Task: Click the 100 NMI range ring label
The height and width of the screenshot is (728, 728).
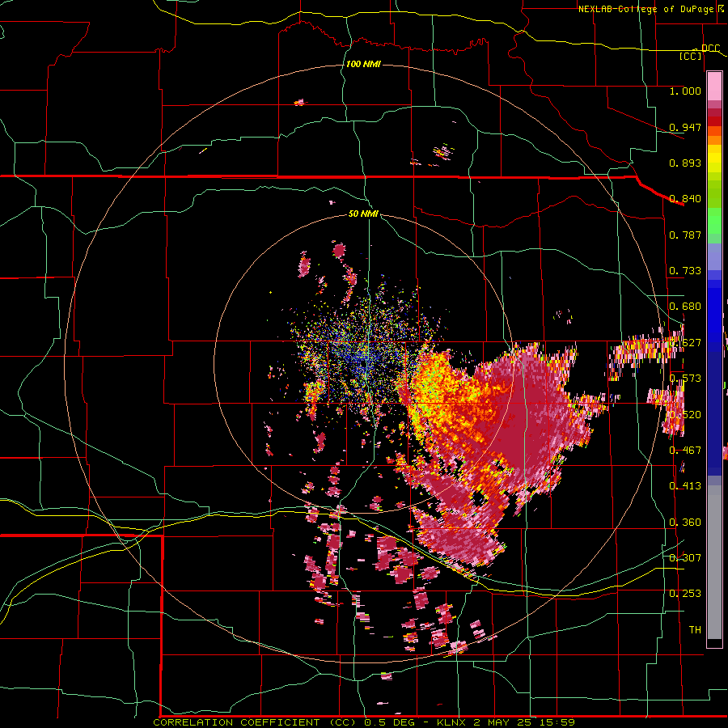Action: pos(363,64)
